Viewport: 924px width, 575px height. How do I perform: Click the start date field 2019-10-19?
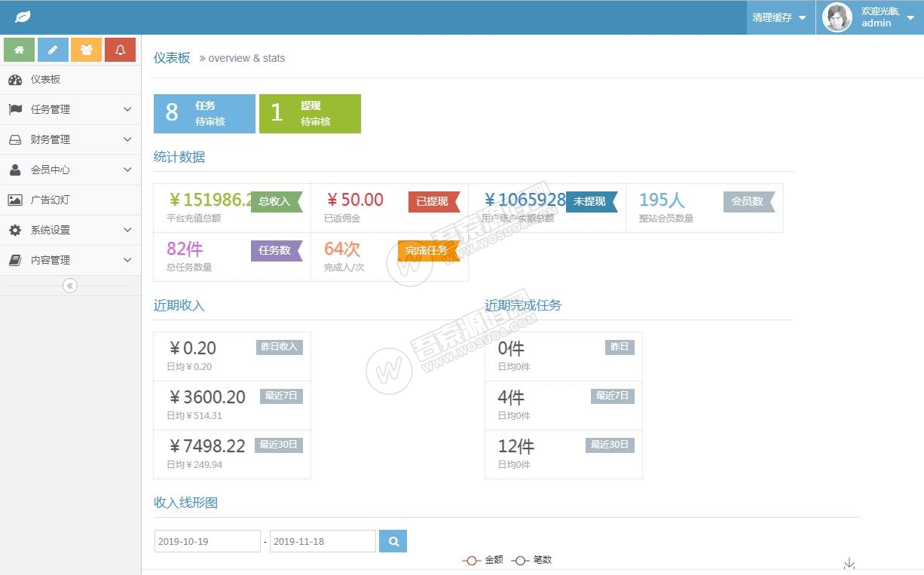point(207,541)
